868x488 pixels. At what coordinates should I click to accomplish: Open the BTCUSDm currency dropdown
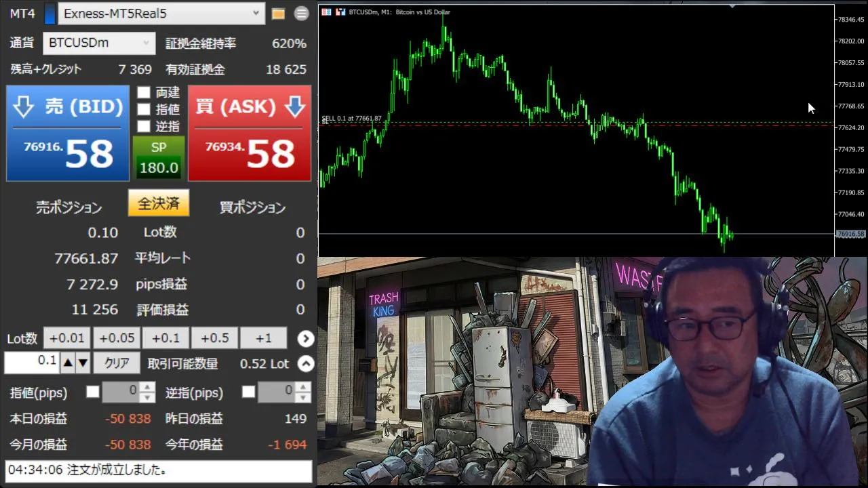[x=99, y=43]
